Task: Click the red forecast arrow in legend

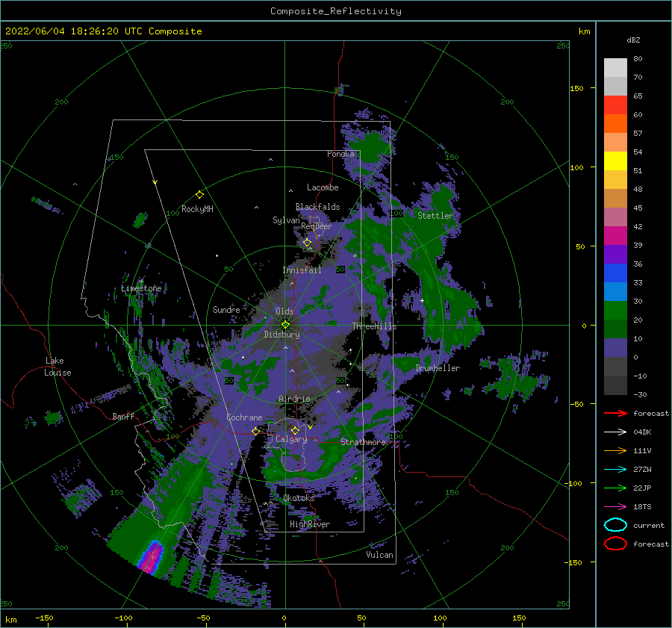Action: coord(615,413)
